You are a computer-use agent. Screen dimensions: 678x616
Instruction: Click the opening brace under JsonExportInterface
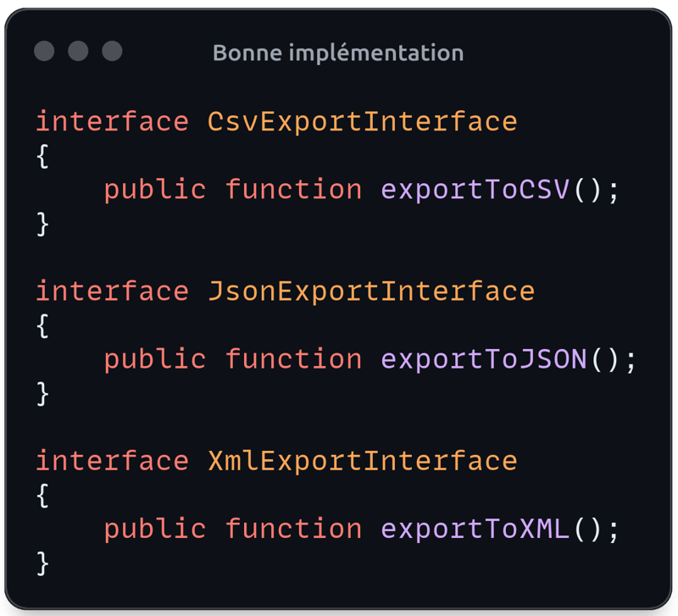pyautogui.click(x=42, y=326)
